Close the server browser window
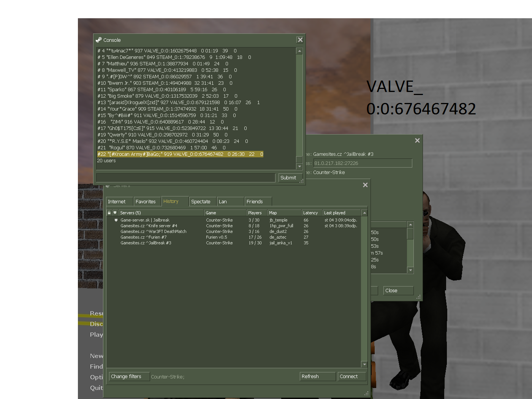Viewport: 532px width, 399px height. [x=365, y=185]
